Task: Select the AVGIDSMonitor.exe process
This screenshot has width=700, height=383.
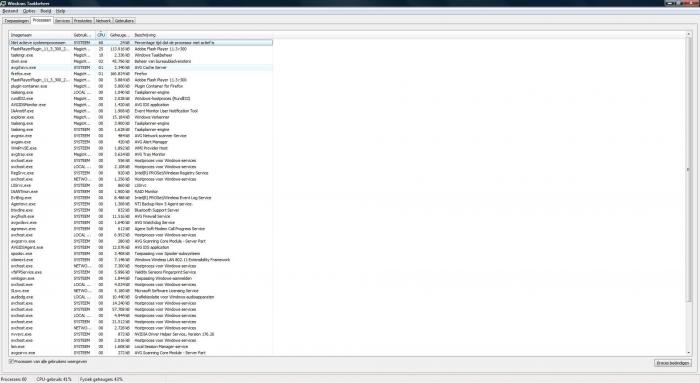Action: point(141,105)
